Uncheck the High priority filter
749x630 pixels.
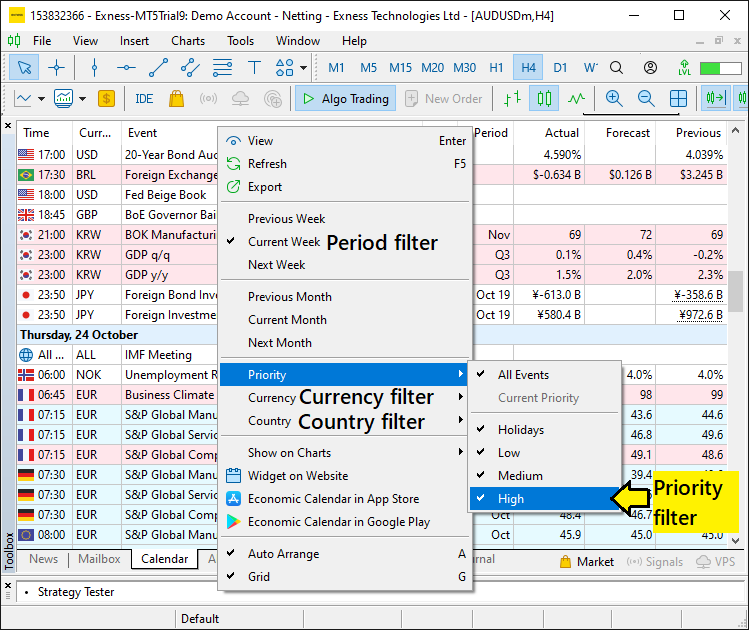click(510, 499)
